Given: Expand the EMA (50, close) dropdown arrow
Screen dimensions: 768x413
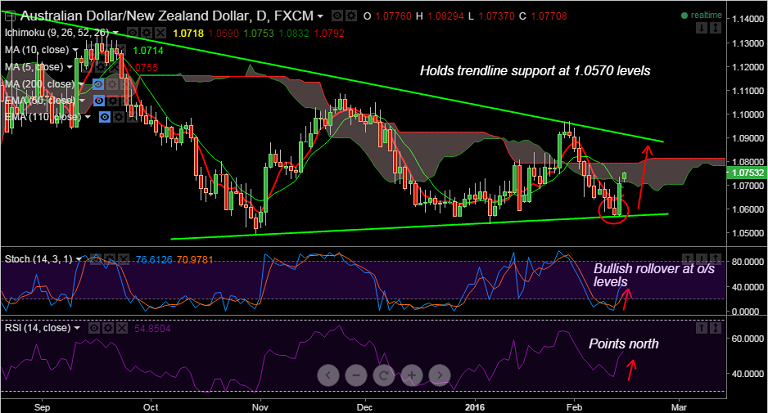Looking at the screenshot, I should (x=82, y=101).
